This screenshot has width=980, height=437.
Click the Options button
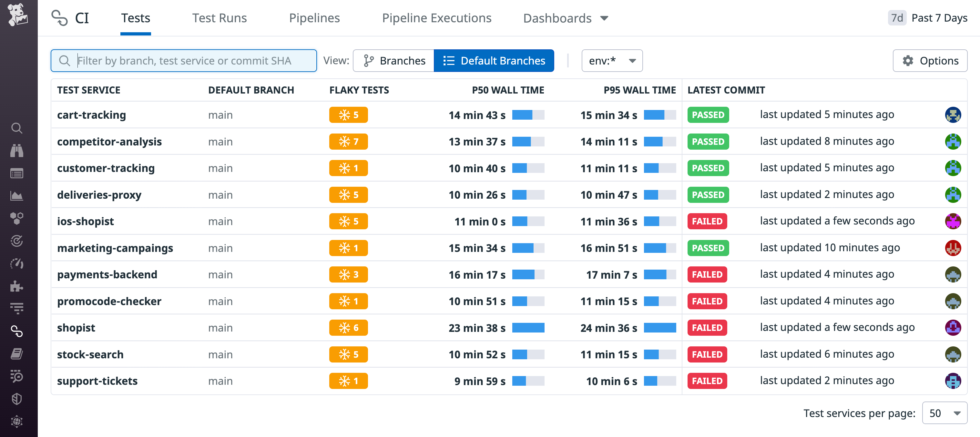(930, 60)
